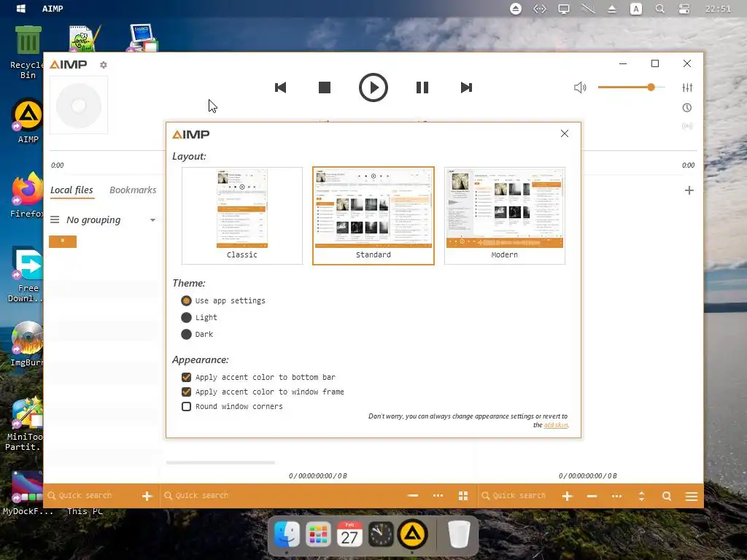Open Finder from the dock

287,534
